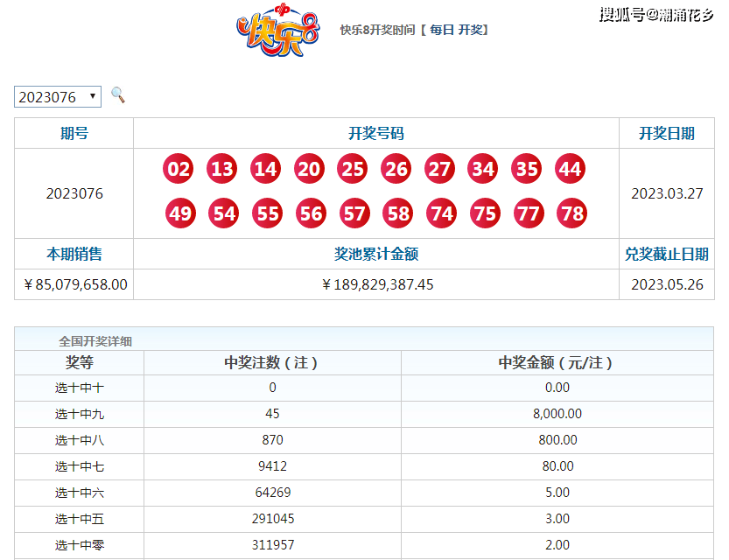
Task: Click the 选十中十 row label
Action: click(80, 388)
